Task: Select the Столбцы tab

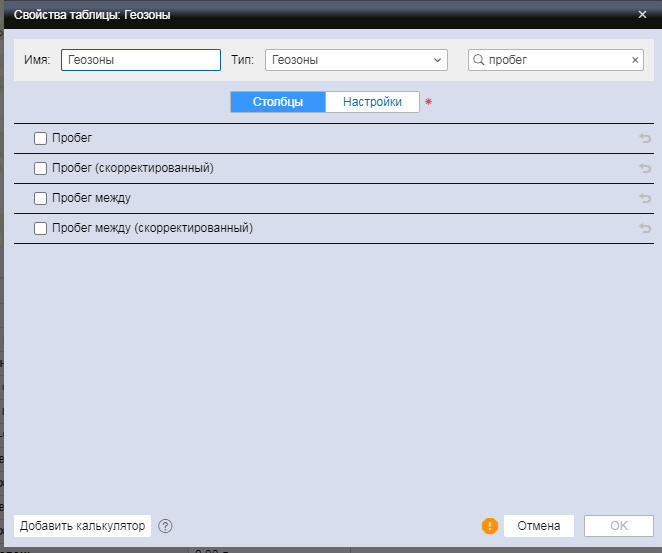Action: (x=277, y=102)
